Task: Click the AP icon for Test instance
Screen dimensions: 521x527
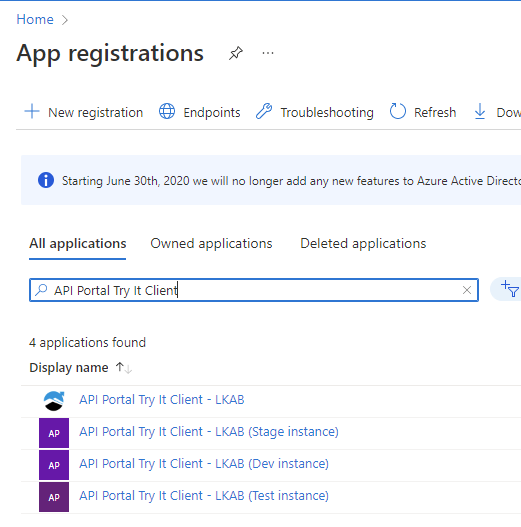Action: [54, 497]
